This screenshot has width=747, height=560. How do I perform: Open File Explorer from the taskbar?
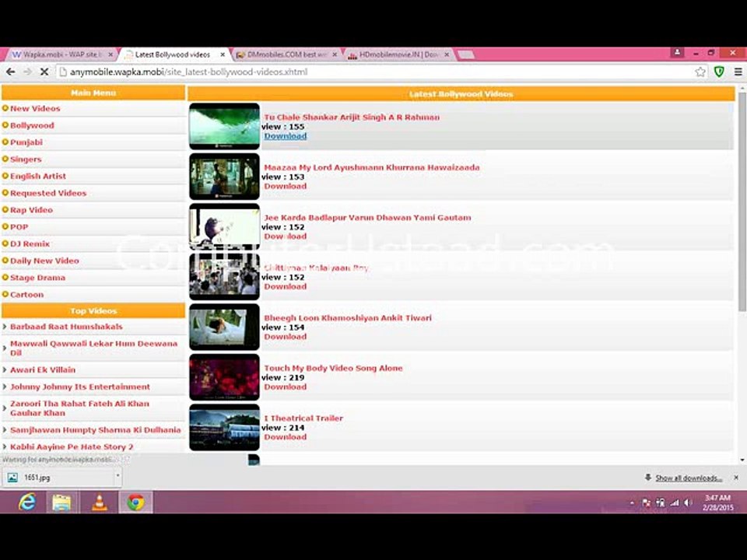click(62, 502)
